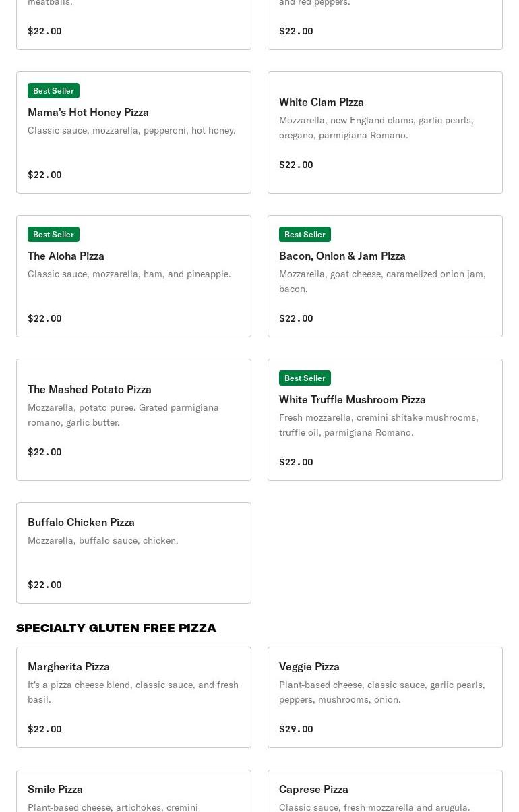Image resolution: width=519 pixels, height=812 pixels.
Task: Open Mama's Hot Honey Pizza item
Action: point(88,112)
